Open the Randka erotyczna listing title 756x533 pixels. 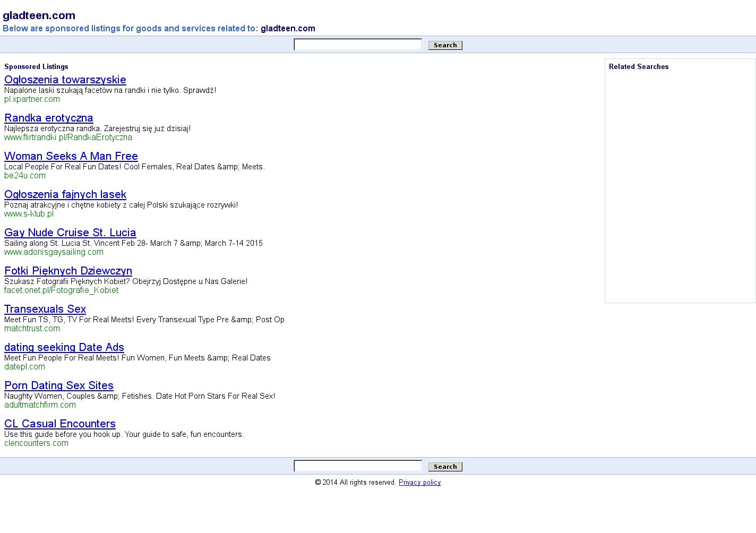[49, 118]
